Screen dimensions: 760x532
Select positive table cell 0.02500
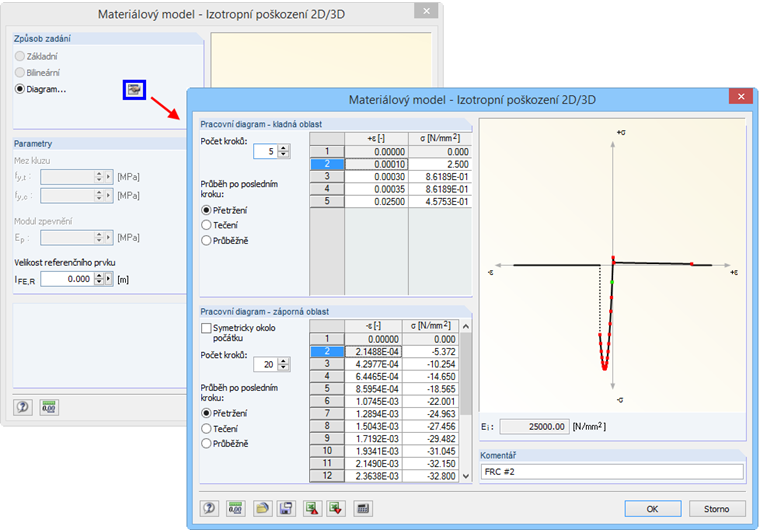pyautogui.click(x=376, y=202)
